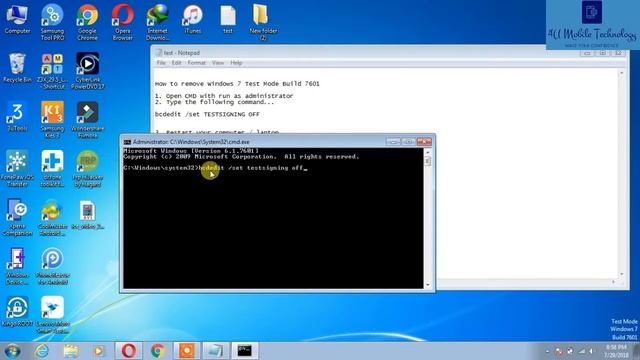Switch to the orange recorder app on taskbar

187,351
